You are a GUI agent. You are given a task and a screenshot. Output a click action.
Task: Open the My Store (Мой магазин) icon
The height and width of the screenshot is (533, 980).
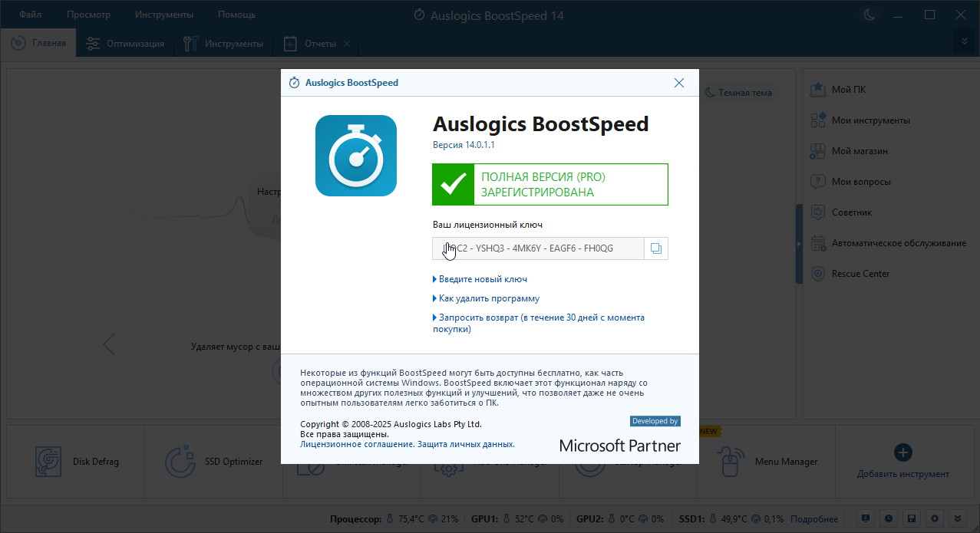[818, 151]
